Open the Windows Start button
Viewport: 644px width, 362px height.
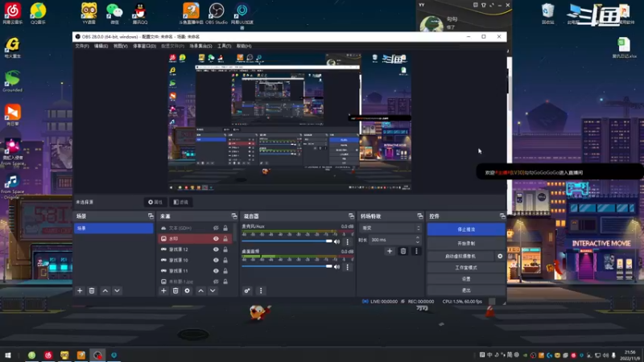pyautogui.click(x=8, y=356)
